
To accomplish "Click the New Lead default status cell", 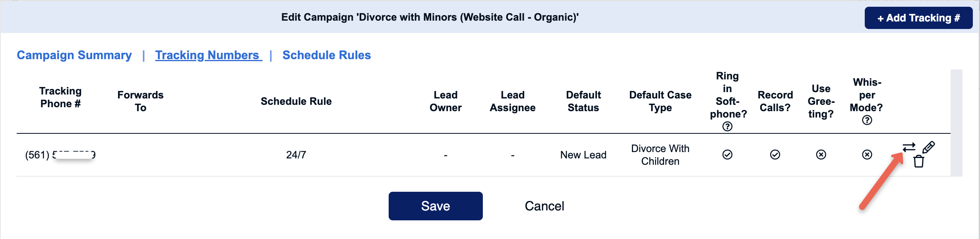I will [x=583, y=155].
